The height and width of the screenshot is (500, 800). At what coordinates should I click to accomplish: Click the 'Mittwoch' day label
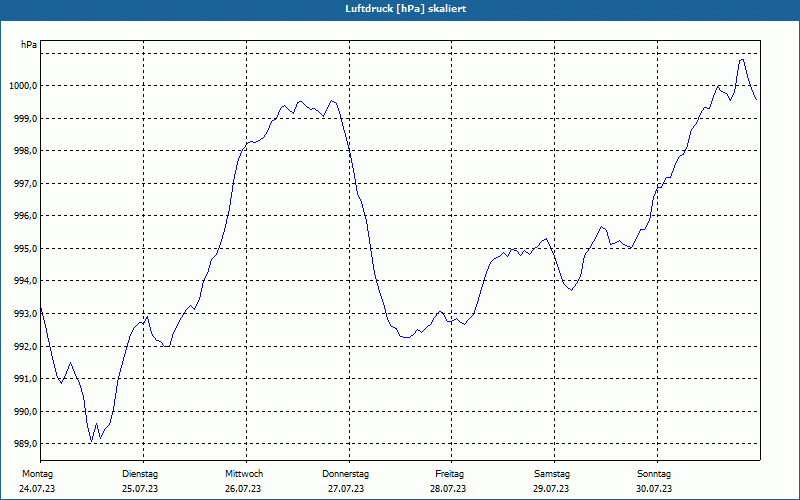[x=244, y=474]
